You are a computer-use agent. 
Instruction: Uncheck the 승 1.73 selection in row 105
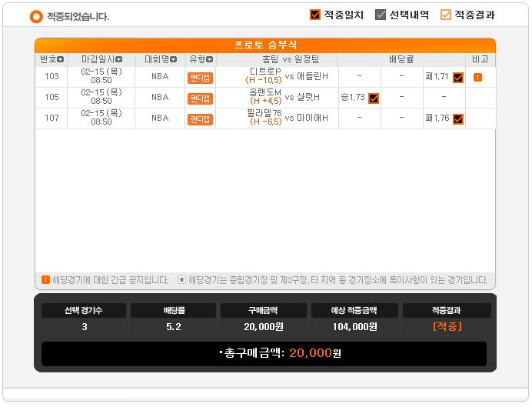374,98
